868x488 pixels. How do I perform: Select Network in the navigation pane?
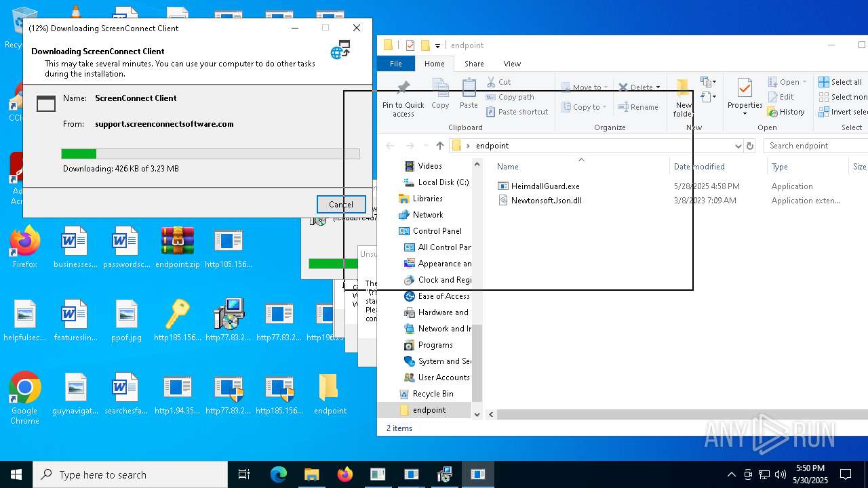click(x=428, y=215)
